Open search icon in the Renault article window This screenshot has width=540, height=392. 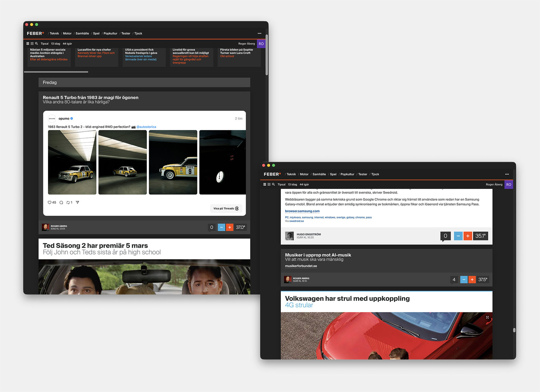pyautogui.click(x=37, y=44)
